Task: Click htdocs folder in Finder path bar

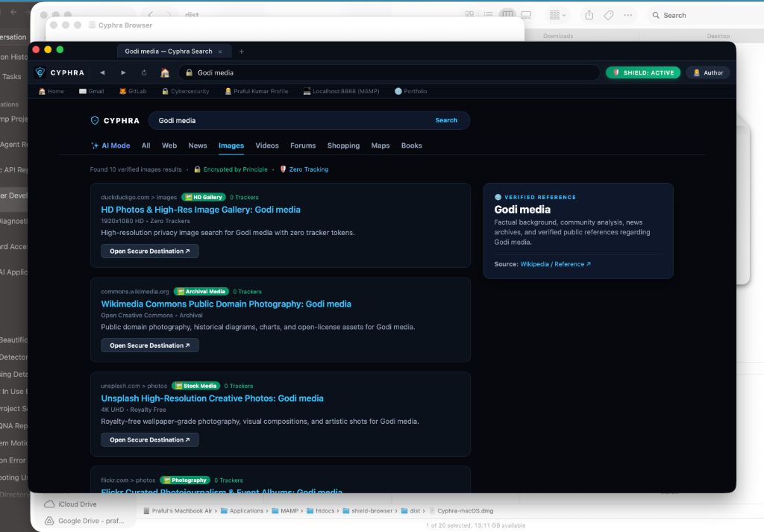Action: pos(321,511)
